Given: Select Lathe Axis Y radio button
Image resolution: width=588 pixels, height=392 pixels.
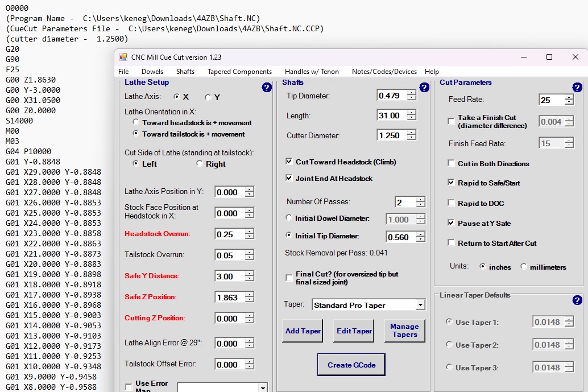Looking at the screenshot, I should 208,97.
